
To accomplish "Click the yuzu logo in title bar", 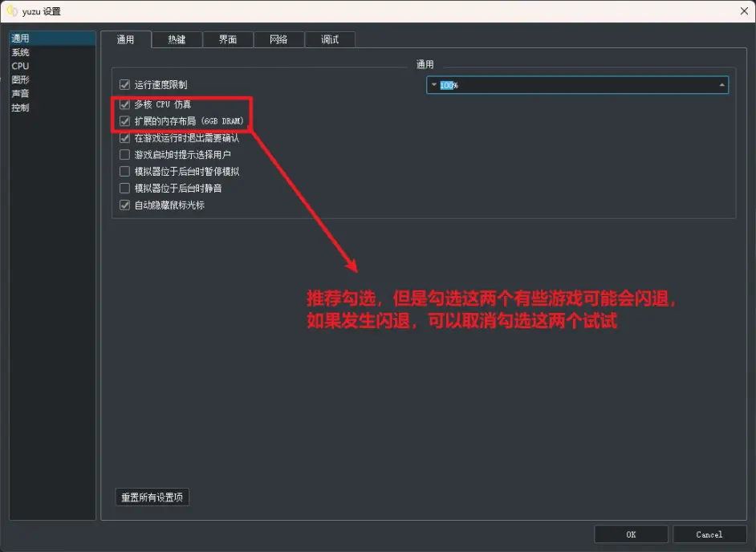I will click(x=12, y=11).
